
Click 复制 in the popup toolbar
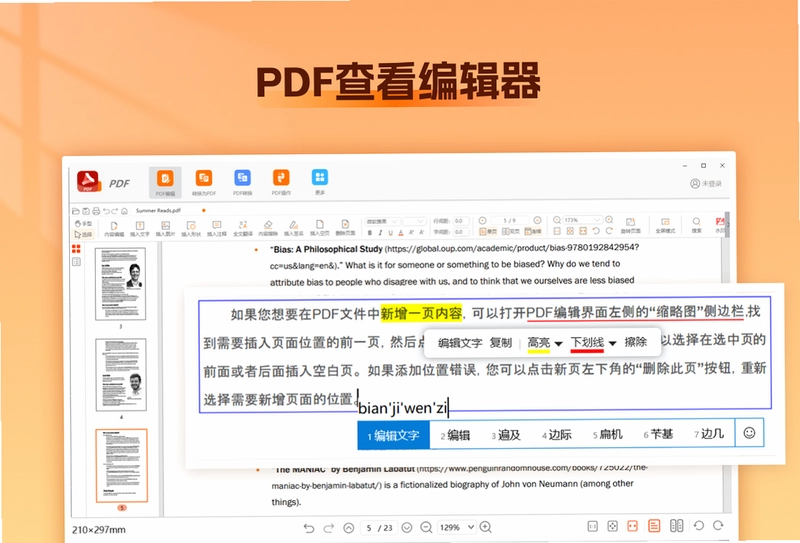point(501,343)
